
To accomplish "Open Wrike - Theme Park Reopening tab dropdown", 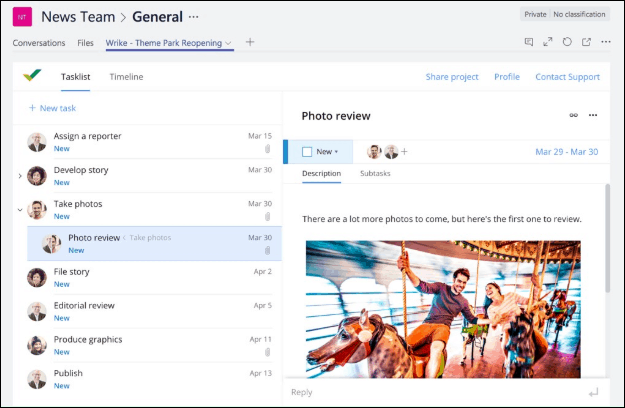I will 228,43.
